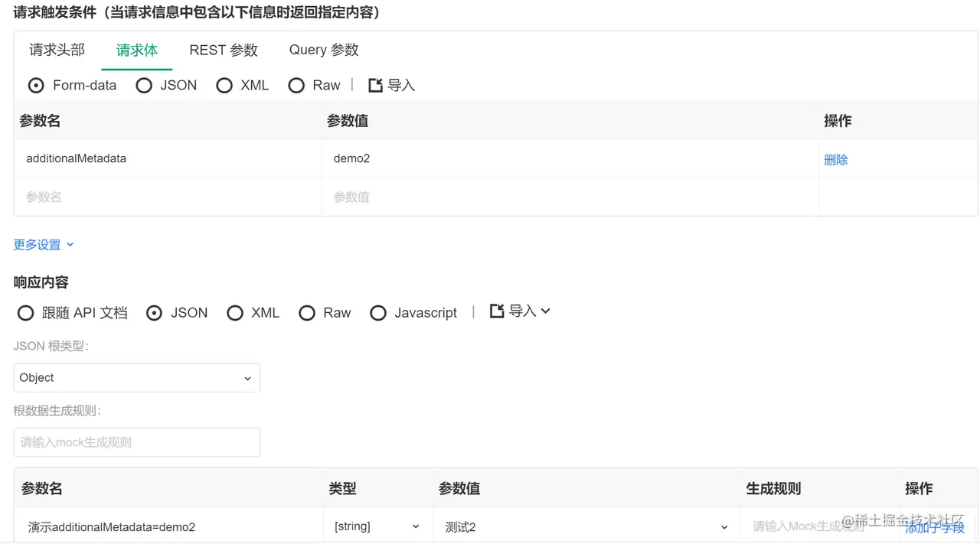980x544 pixels.
Task: Click the 根数据生成规则 mock rule input field
Action: 136,442
